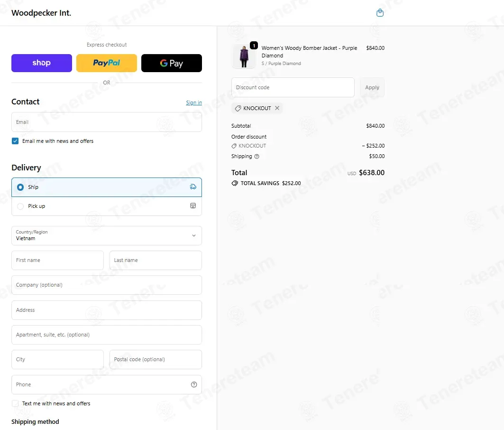This screenshot has height=430, width=504.
Task: Focus the First name field
Action: click(x=57, y=260)
